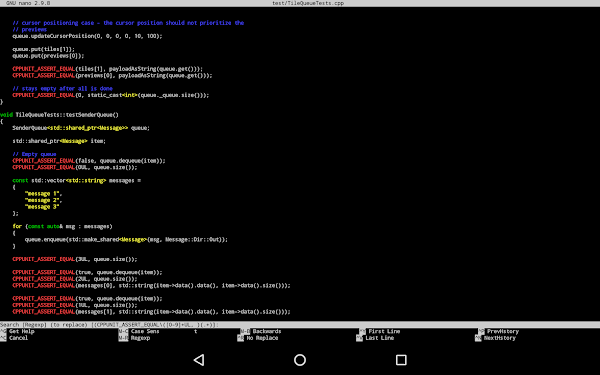Click the Empty queue comment line
600x375 pixels.
coord(34,154)
